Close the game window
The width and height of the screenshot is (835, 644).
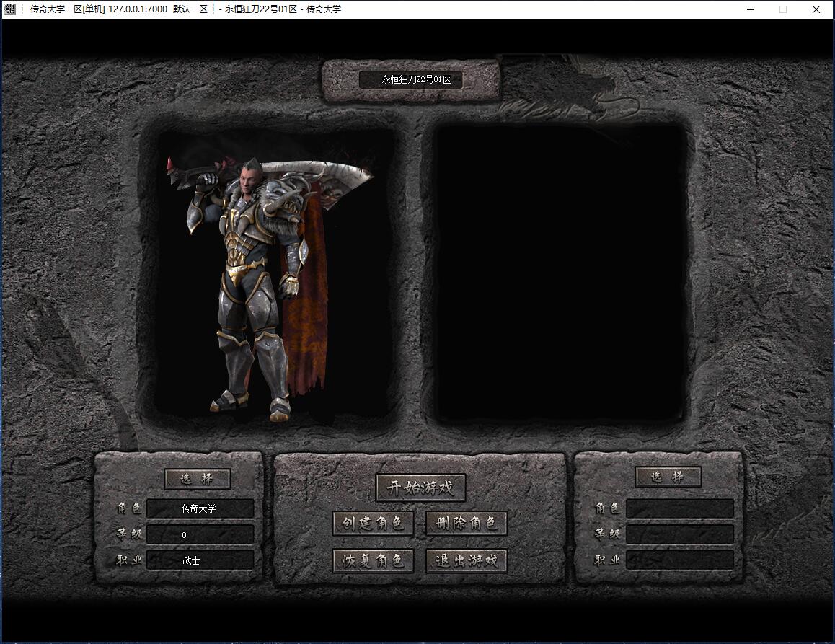click(816, 9)
